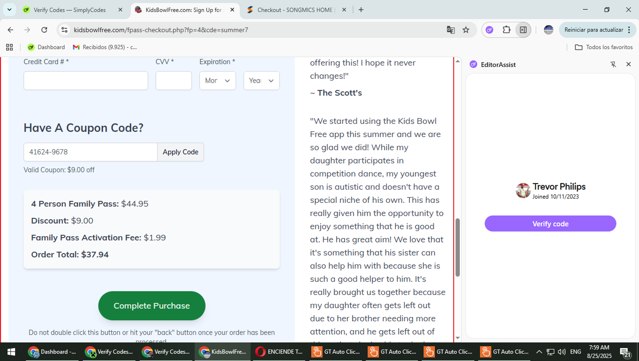Open the Windows Start menu
The image size is (639, 361).
(11, 352)
